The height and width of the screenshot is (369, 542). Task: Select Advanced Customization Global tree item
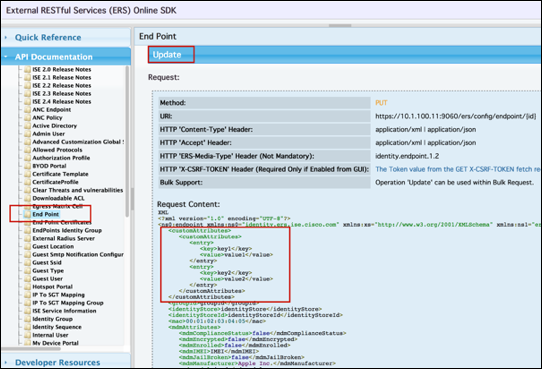tap(78, 142)
